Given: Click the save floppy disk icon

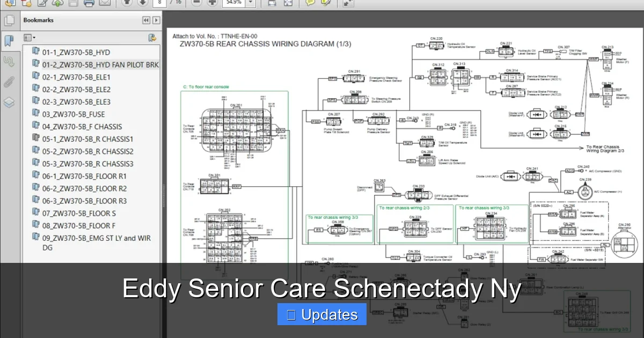Looking at the screenshot, I should click(74, 3).
